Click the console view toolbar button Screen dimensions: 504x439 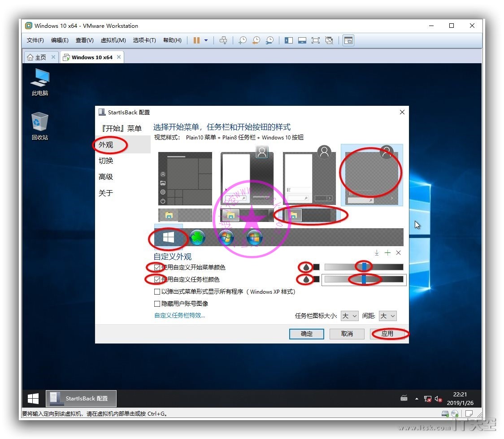click(x=348, y=40)
